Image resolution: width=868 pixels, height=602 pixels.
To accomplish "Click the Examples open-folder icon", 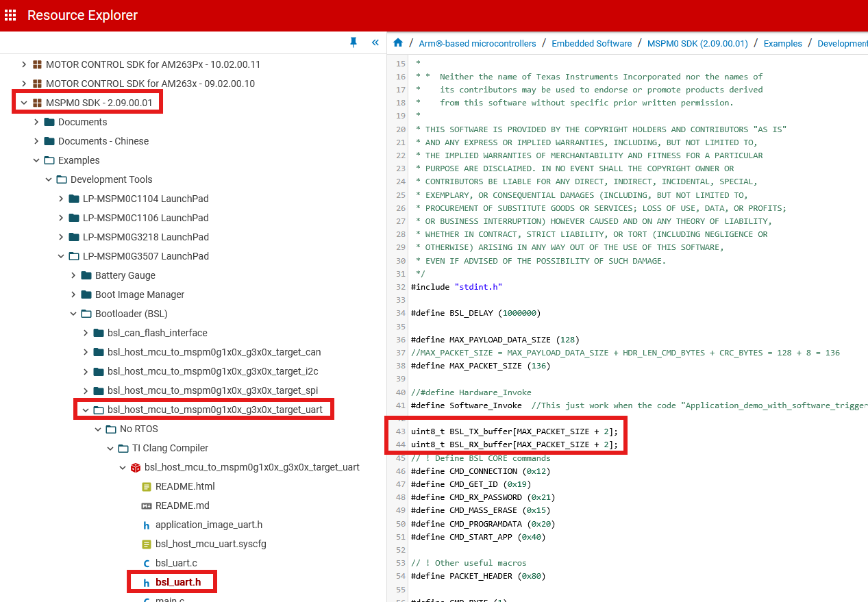I will pyautogui.click(x=49, y=160).
